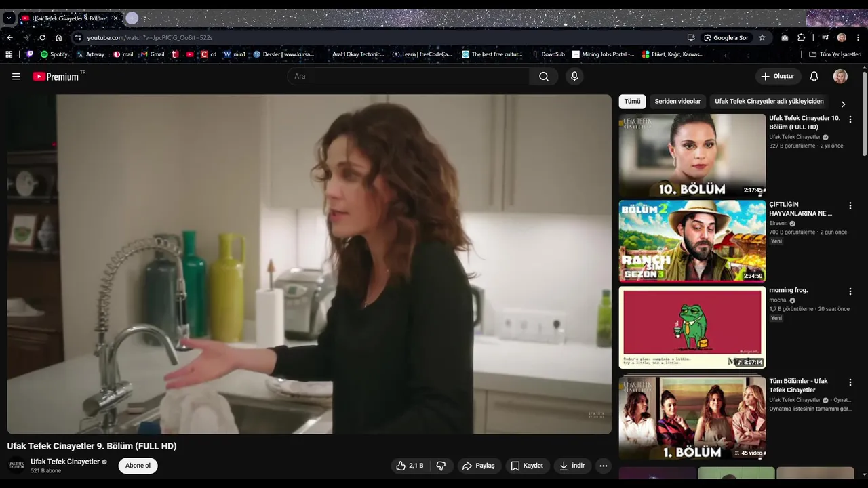Open options for Tüm Bölümler playlist

click(850, 382)
